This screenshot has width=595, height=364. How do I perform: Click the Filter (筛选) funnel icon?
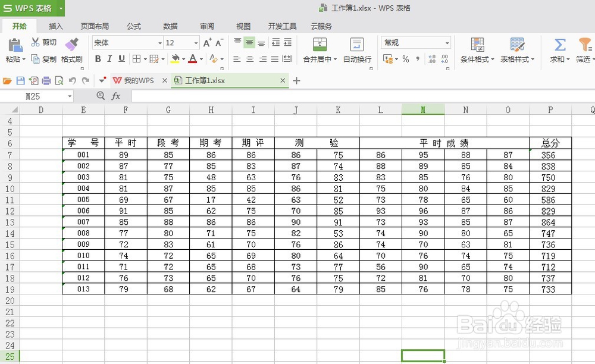(x=585, y=45)
